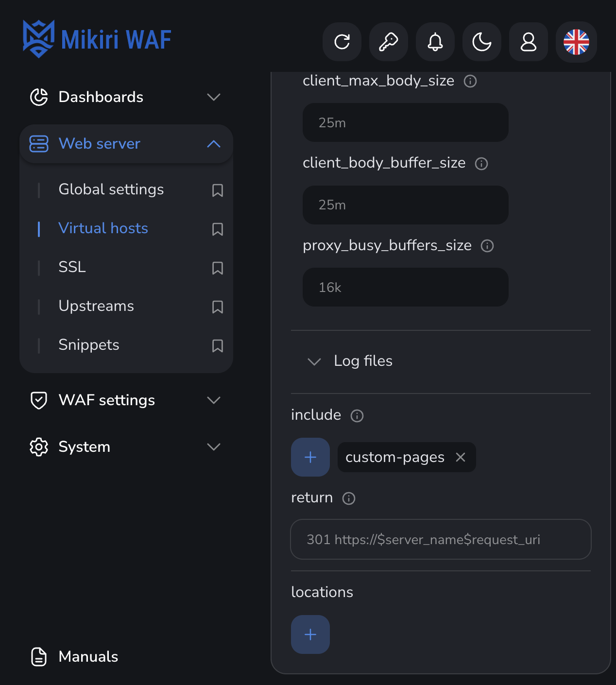Image resolution: width=616 pixels, height=685 pixels.
Task: Open Snippets page
Action: 89,345
